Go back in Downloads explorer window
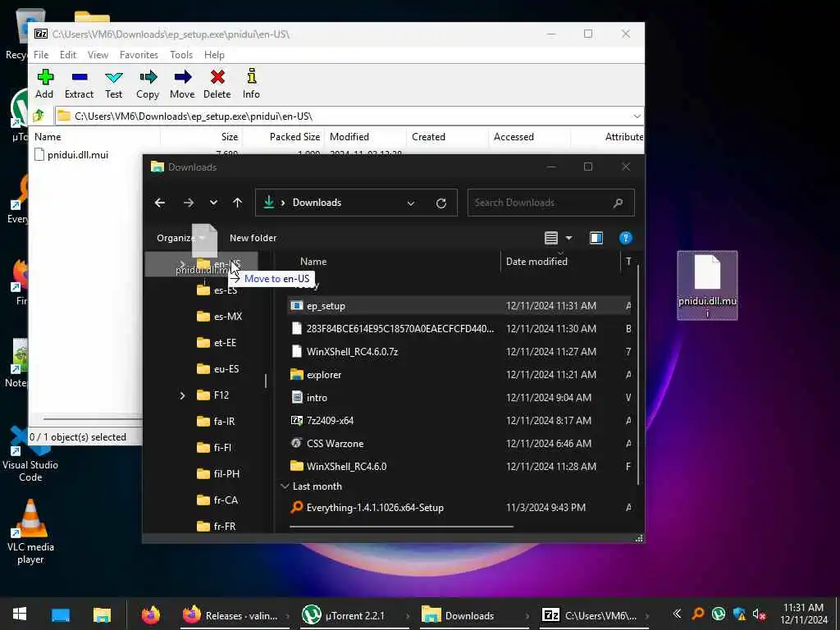840x630 pixels. 160,203
